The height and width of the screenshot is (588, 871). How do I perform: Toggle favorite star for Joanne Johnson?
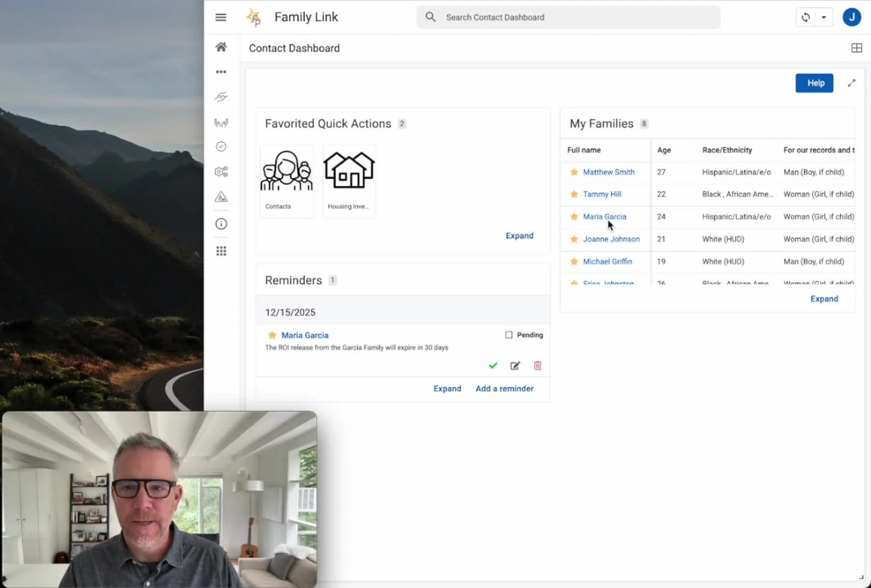click(x=574, y=239)
